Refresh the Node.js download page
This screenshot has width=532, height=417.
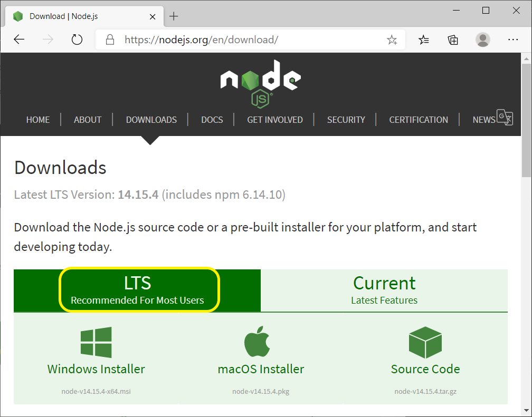pos(77,40)
